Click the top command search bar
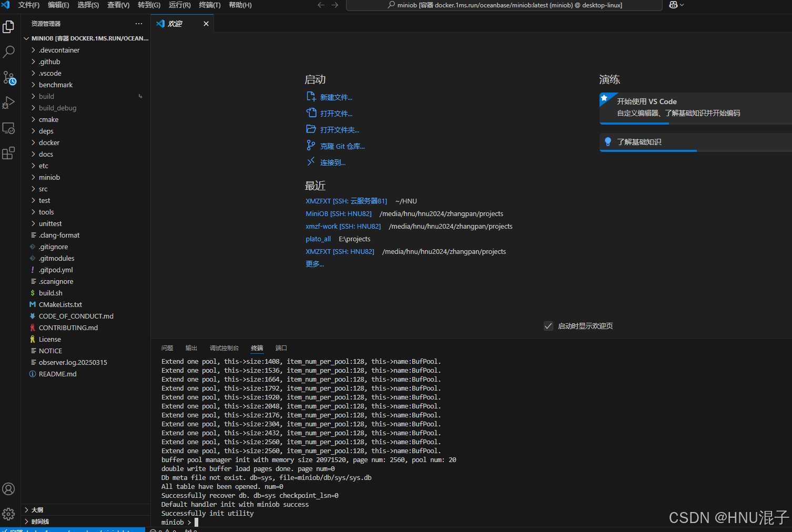Viewport: 792px width, 532px height. 504,5
